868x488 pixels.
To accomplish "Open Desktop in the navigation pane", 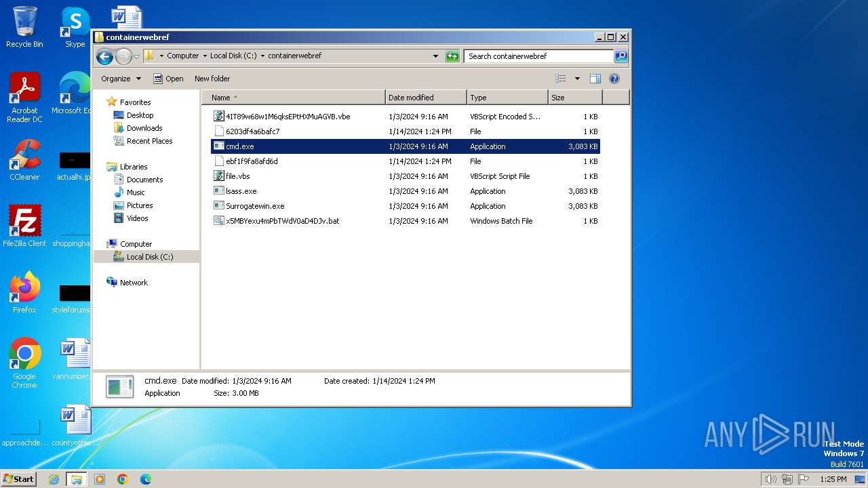I will [140, 115].
